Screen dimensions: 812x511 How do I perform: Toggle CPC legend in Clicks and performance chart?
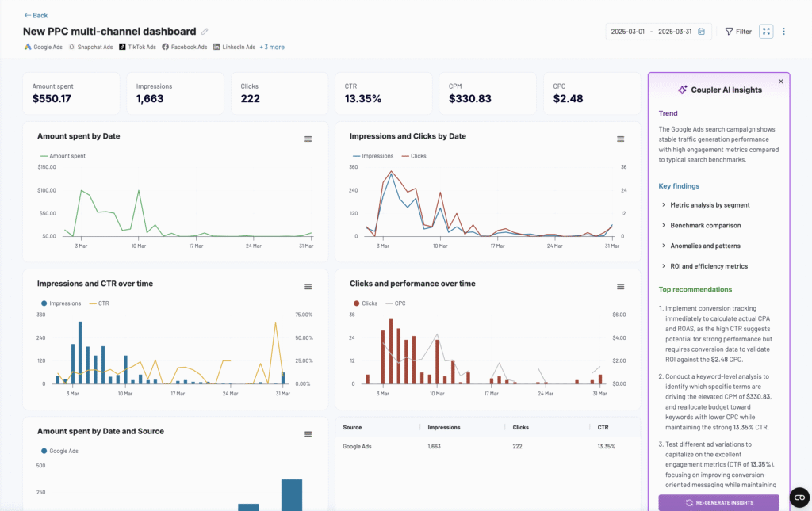396,303
